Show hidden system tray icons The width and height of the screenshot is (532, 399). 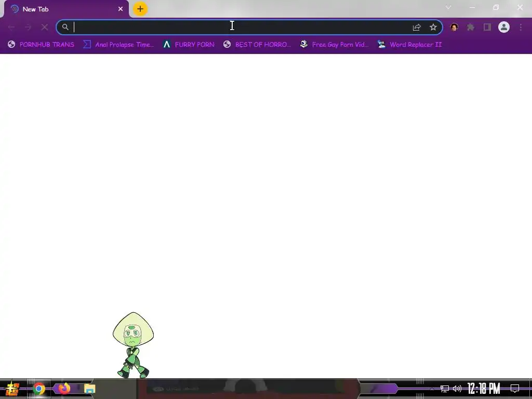pyautogui.click(x=432, y=389)
